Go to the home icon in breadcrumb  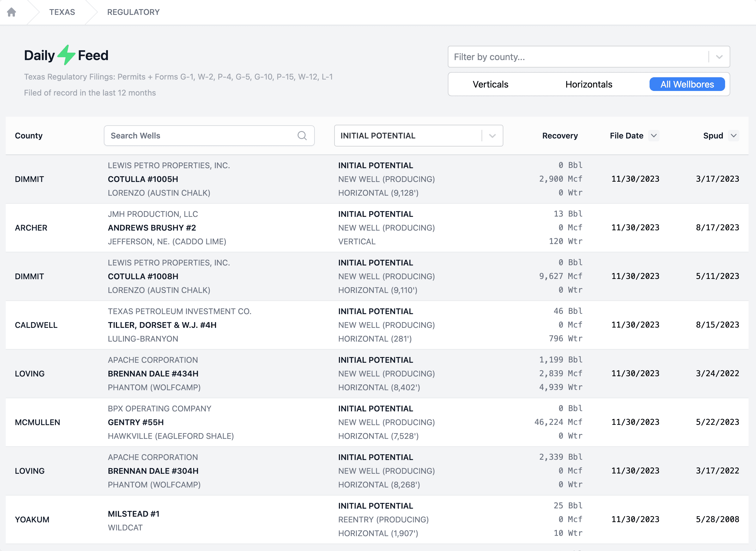coord(11,12)
